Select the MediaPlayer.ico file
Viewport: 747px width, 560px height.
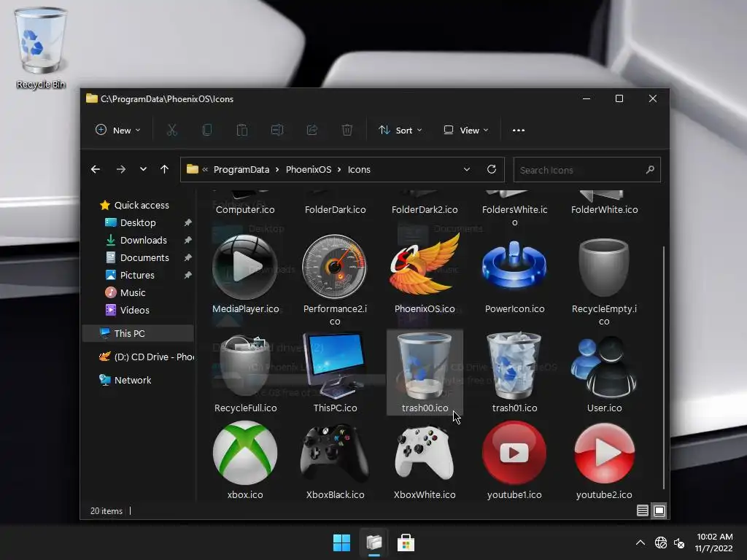(x=245, y=274)
